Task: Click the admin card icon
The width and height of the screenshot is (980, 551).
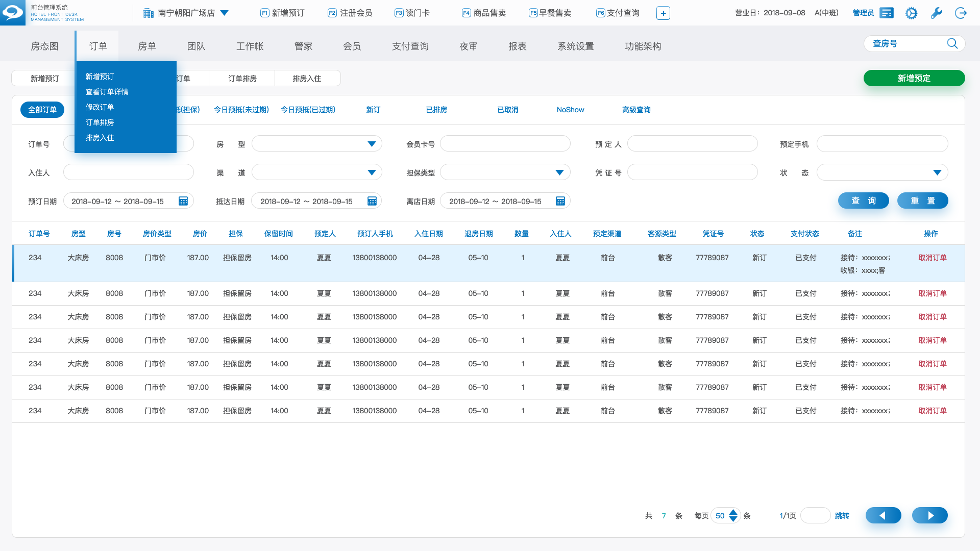Action: 887,13
